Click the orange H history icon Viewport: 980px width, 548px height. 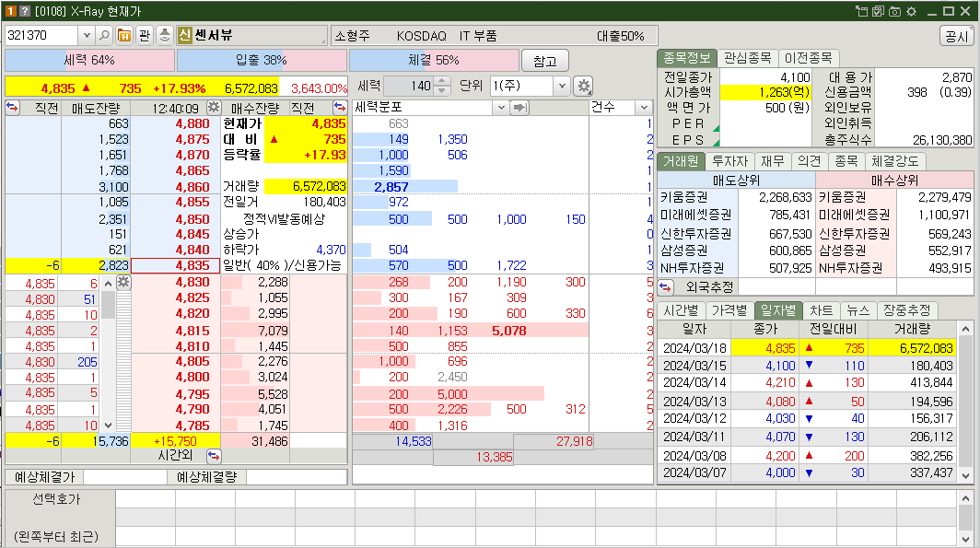[x=124, y=36]
